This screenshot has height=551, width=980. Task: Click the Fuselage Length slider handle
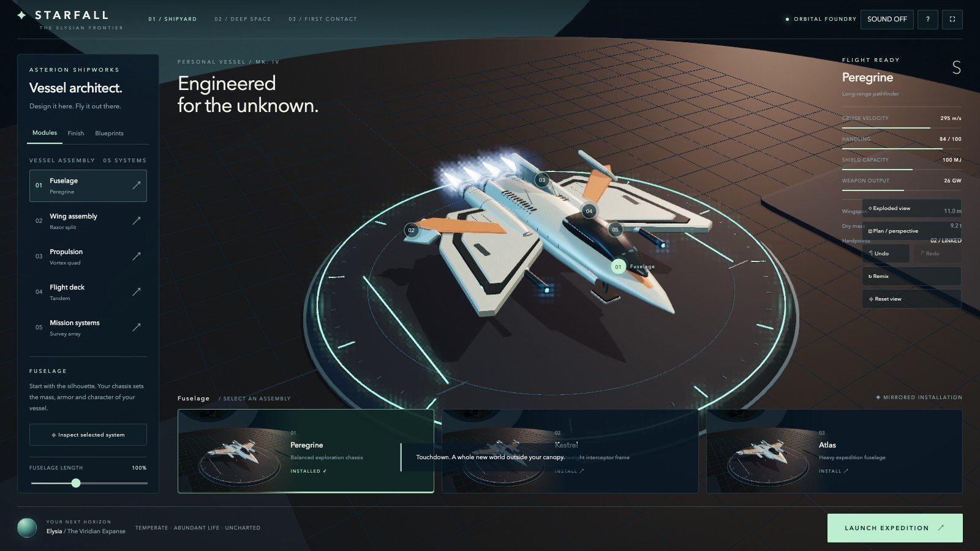click(x=76, y=483)
